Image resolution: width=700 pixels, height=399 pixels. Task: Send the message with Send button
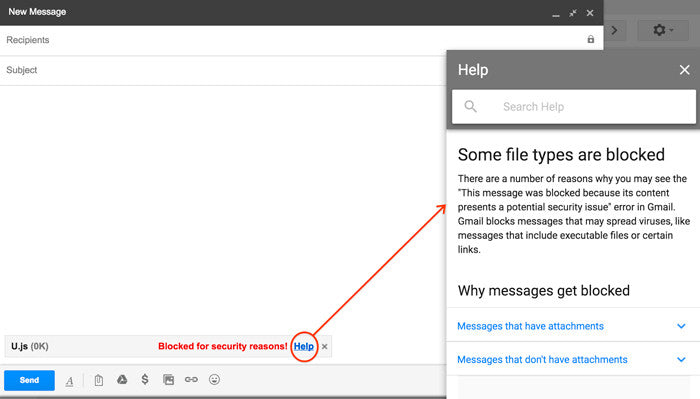point(29,380)
